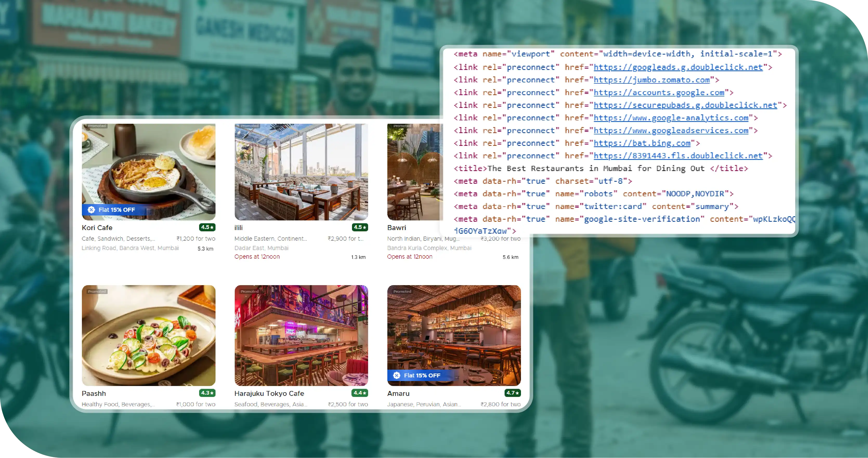Open the Amaru bar interior photo
Image resolution: width=868 pixels, height=458 pixels.
[x=454, y=336]
